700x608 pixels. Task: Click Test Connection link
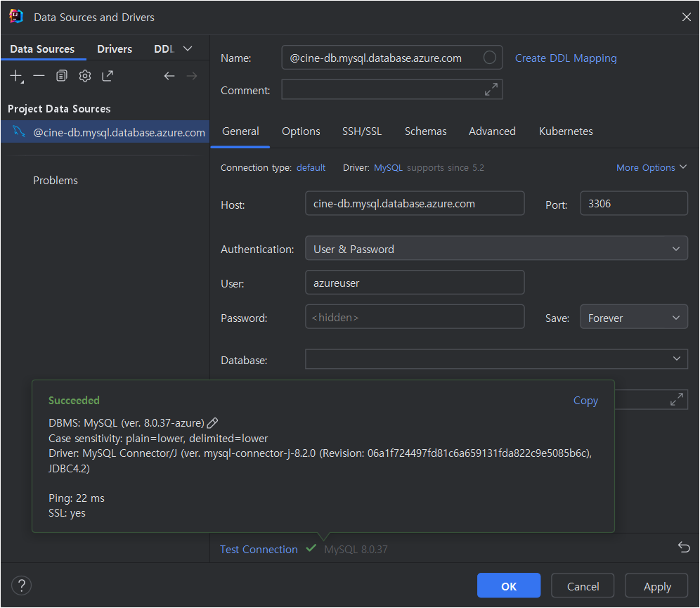(259, 549)
